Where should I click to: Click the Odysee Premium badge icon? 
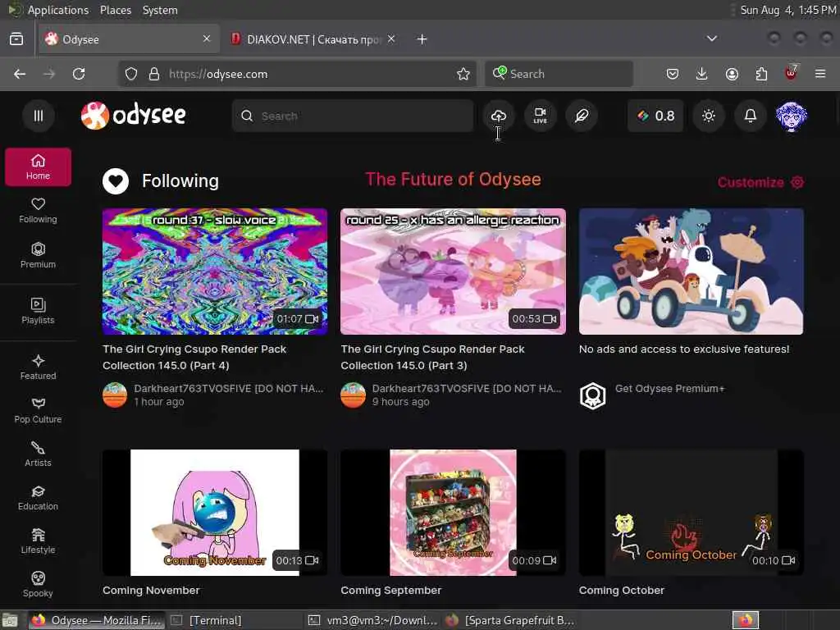[x=593, y=396]
